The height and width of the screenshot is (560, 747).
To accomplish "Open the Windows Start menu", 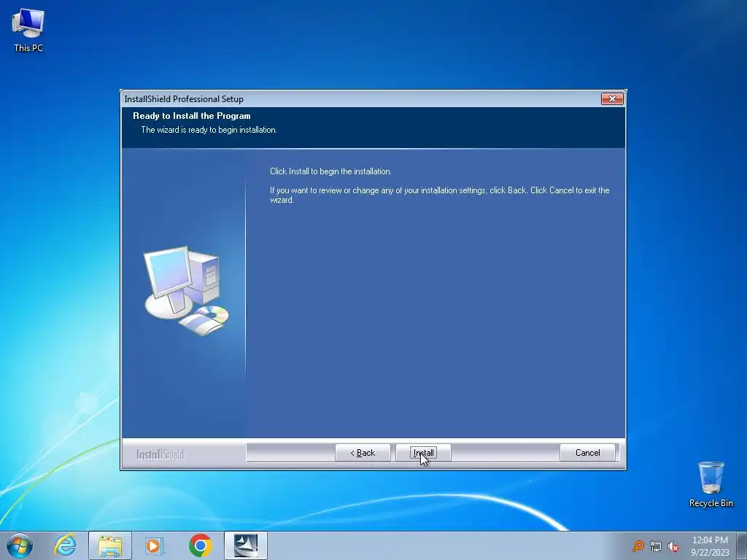I will (x=20, y=545).
